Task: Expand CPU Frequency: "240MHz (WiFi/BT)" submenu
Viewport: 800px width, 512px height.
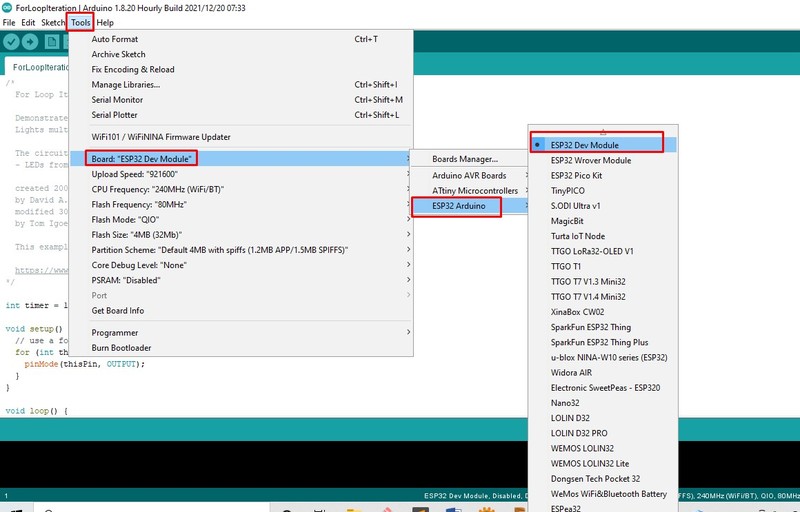Action: [240, 189]
